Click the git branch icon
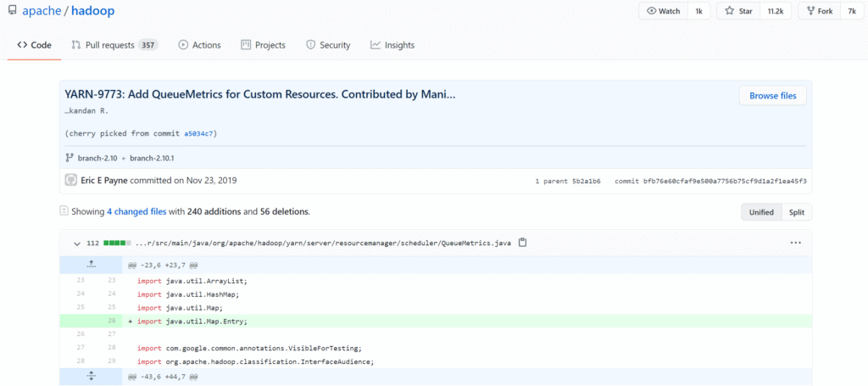The height and width of the screenshot is (386, 868). pyautogui.click(x=70, y=158)
